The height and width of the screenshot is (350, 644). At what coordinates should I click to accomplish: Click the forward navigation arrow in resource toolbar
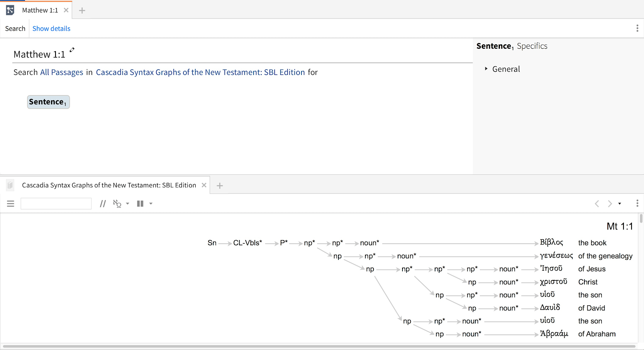pos(610,204)
